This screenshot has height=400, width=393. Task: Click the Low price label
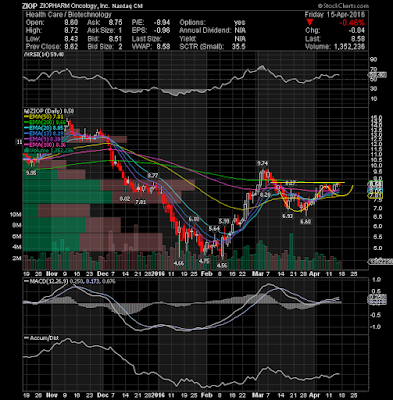click(33, 39)
